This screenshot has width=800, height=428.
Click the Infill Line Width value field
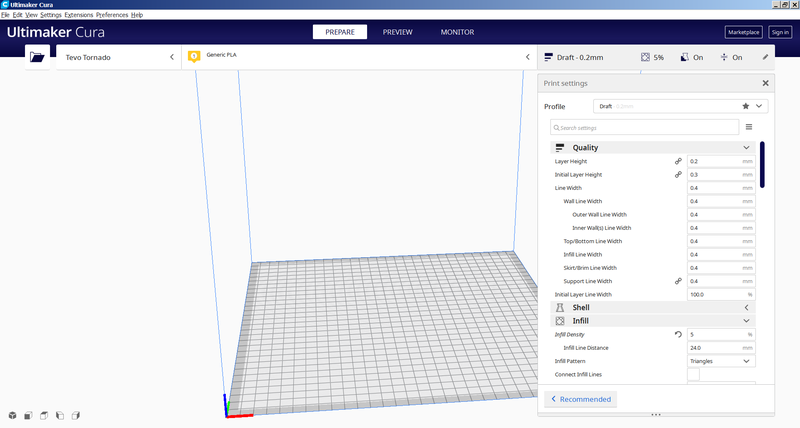pos(721,255)
